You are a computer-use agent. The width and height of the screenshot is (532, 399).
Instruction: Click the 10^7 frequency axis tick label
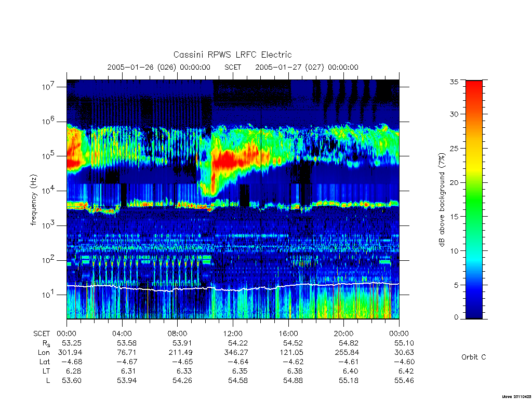click(x=48, y=87)
